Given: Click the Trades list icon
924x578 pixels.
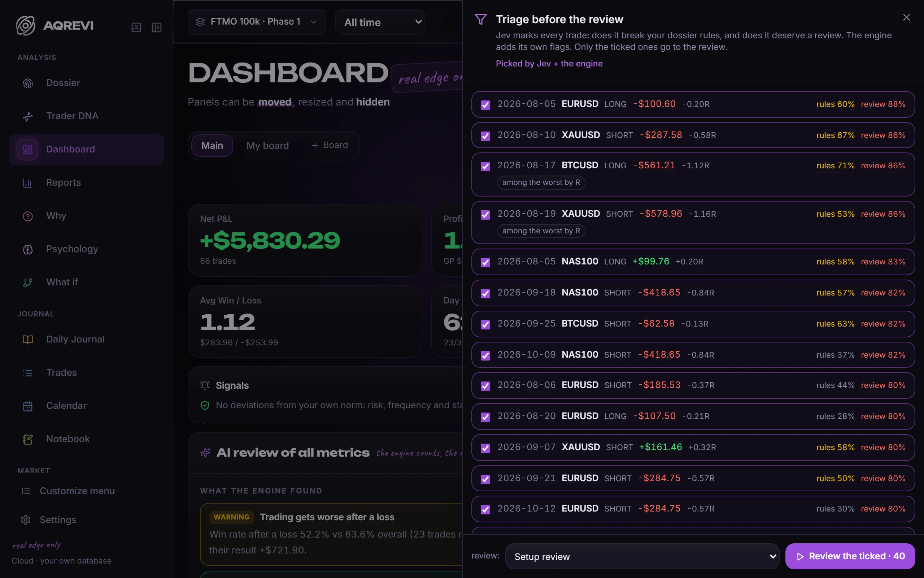Looking at the screenshot, I should [x=27, y=373].
